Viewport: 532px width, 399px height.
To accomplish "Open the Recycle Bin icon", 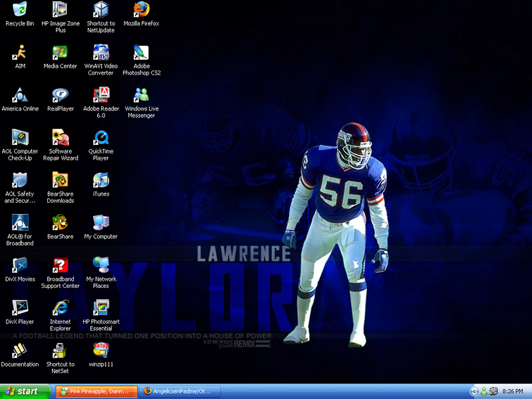I will (x=20, y=10).
